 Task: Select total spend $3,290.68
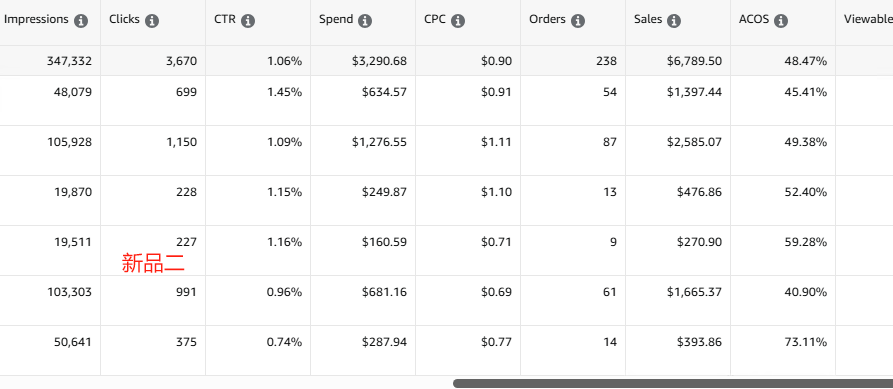point(379,61)
